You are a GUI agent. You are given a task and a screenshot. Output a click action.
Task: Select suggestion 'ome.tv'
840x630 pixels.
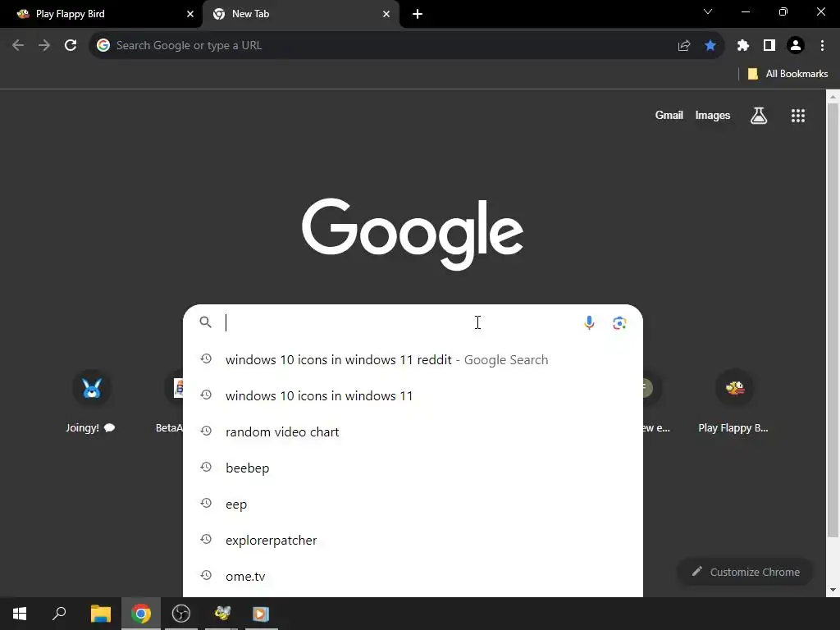413,577
